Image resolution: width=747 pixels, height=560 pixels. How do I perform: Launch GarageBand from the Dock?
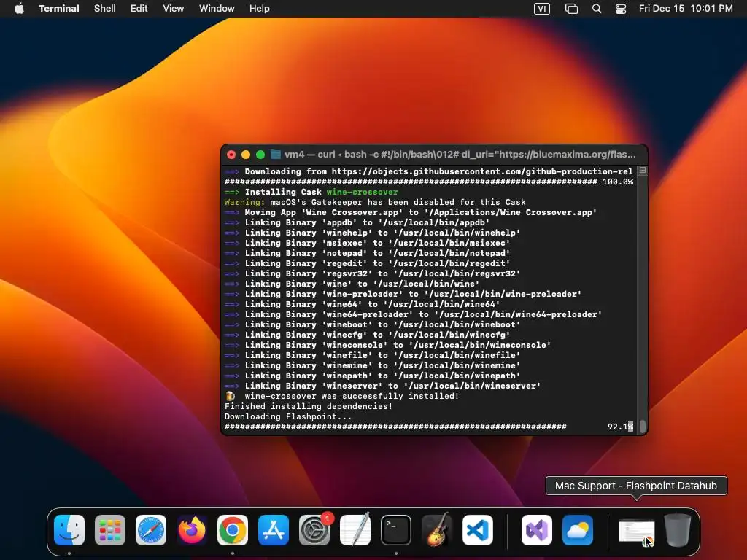point(437,530)
